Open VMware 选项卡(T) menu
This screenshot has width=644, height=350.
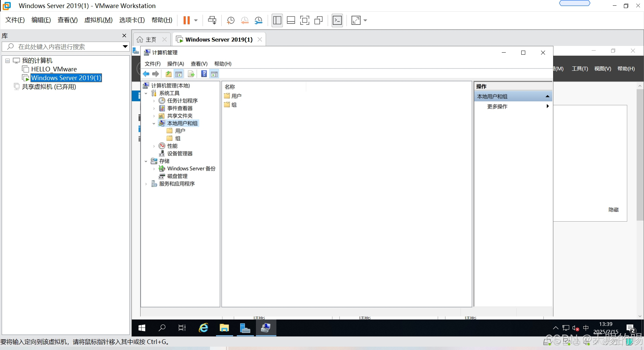click(132, 20)
